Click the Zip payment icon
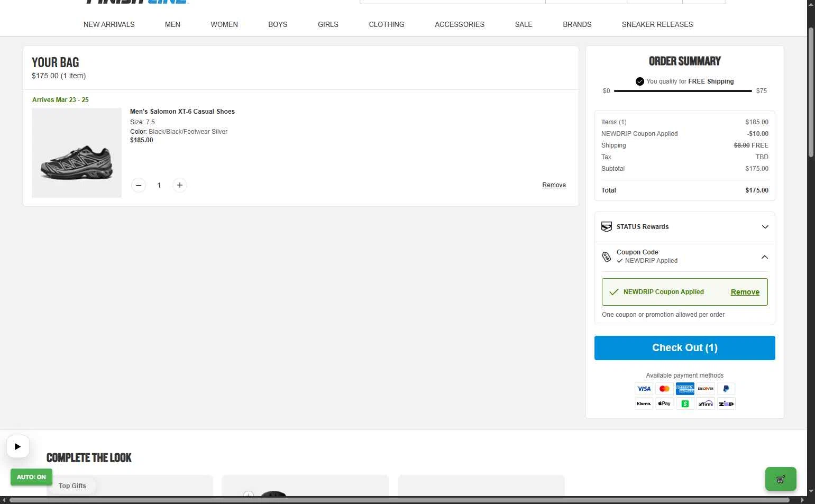 (x=726, y=404)
